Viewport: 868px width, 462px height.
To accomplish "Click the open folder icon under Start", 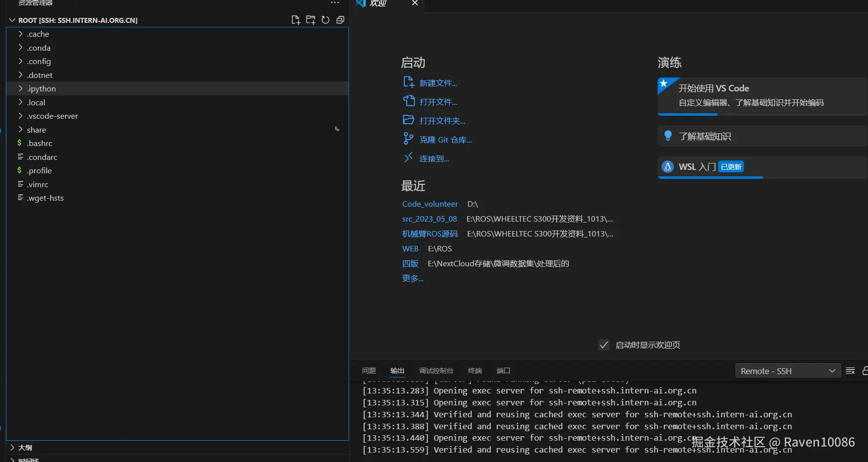I will (x=408, y=120).
